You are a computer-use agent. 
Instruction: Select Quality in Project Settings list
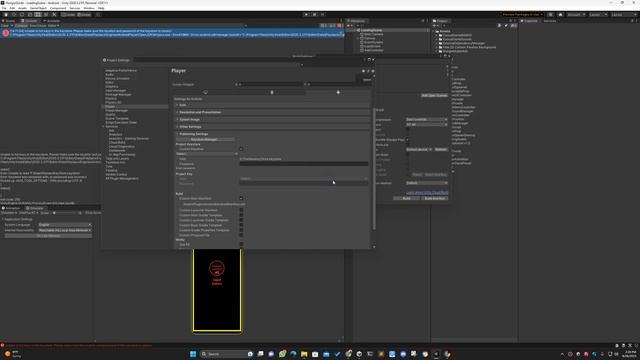(x=110, y=114)
